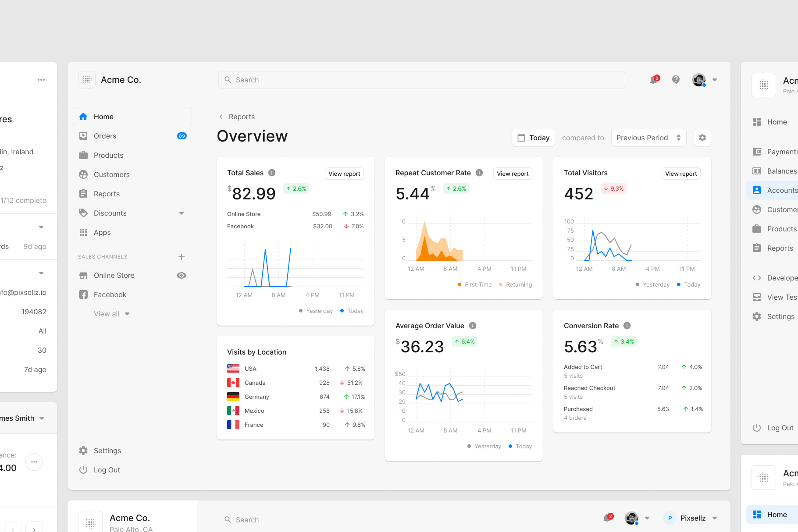The width and height of the screenshot is (798, 532).
Task: Open Orders in the sidebar
Action: (105, 136)
